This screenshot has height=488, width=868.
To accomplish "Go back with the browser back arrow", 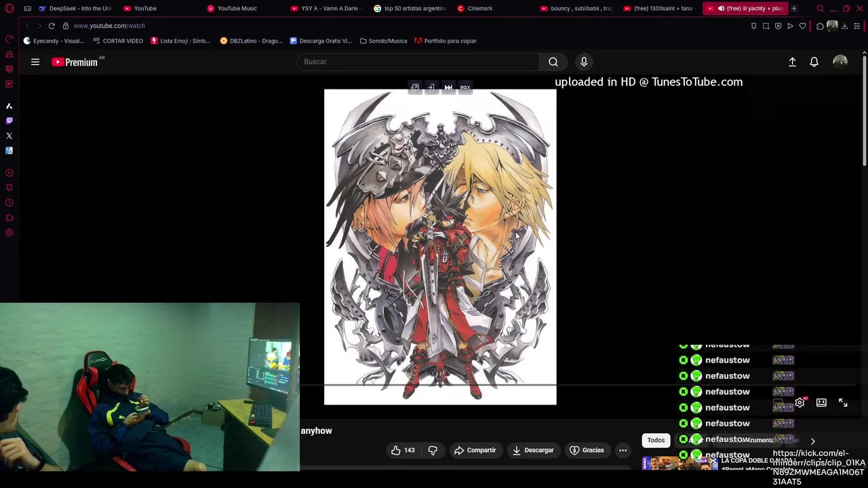I will 27,26.
